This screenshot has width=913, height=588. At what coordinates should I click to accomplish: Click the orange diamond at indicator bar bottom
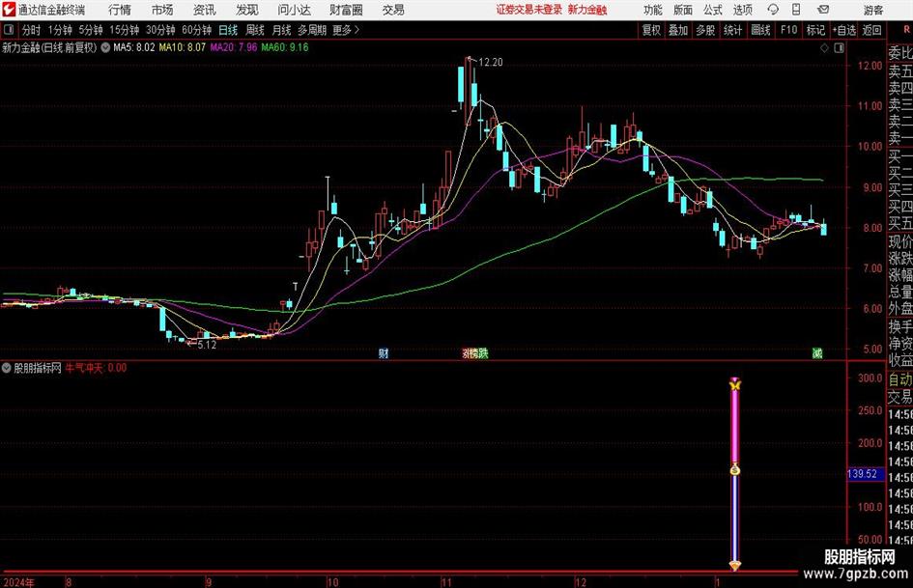pyautogui.click(x=735, y=565)
